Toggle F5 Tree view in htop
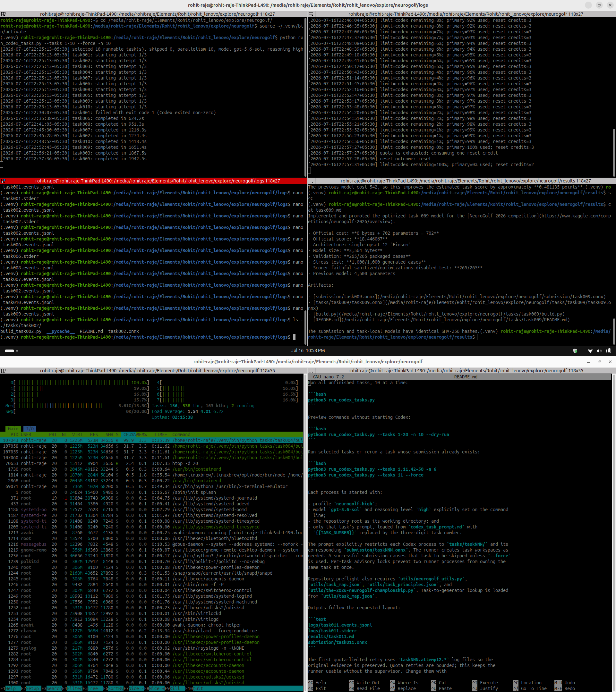The width and height of the screenshot is (616, 692). pos(92,688)
